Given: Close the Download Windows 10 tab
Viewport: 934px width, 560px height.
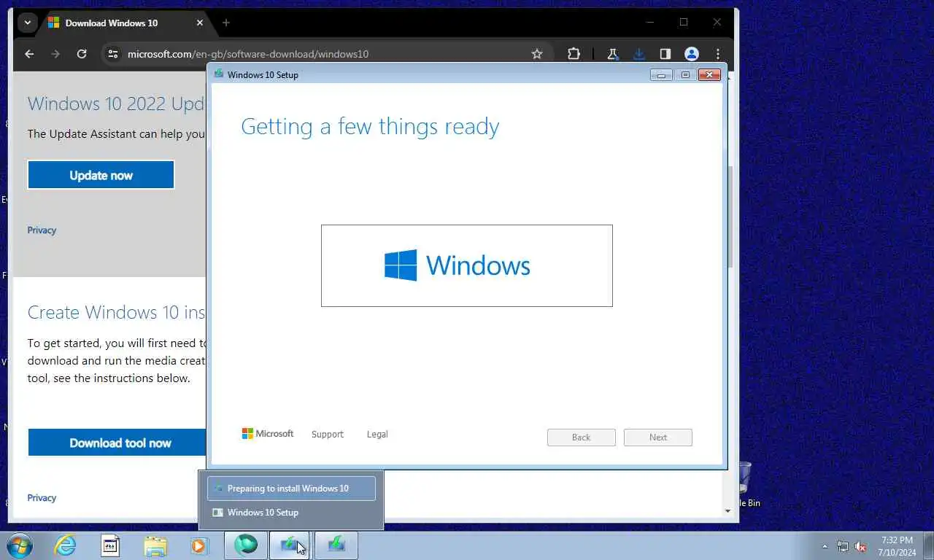Looking at the screenshot, I should 200,23.
